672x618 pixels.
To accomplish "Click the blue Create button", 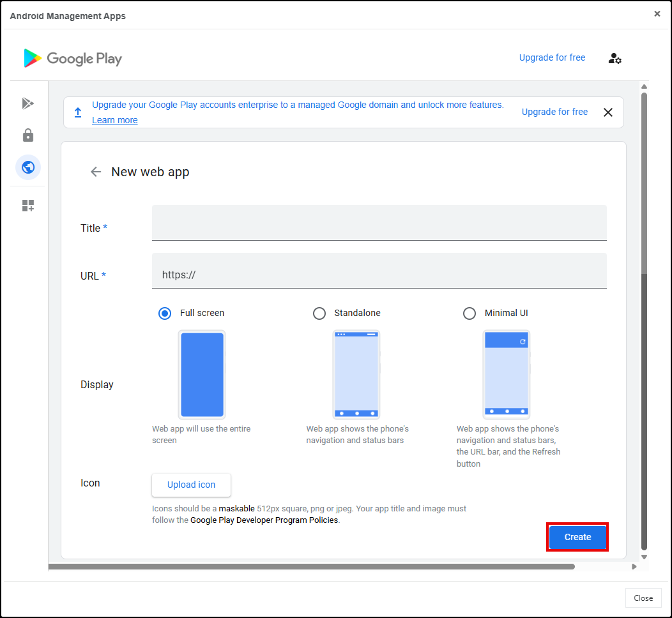I will [x=577, y=537].
